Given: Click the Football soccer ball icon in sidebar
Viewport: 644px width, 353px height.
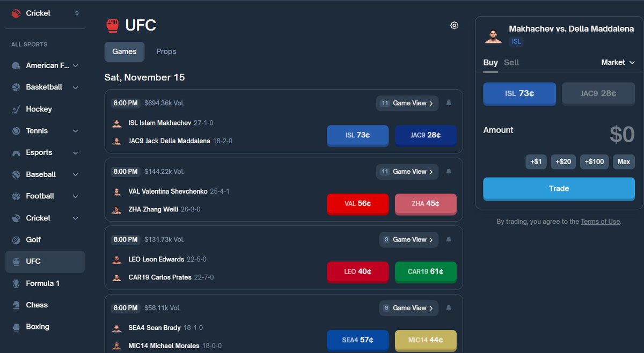Looking at the screenshot, I should pos(16,196).
